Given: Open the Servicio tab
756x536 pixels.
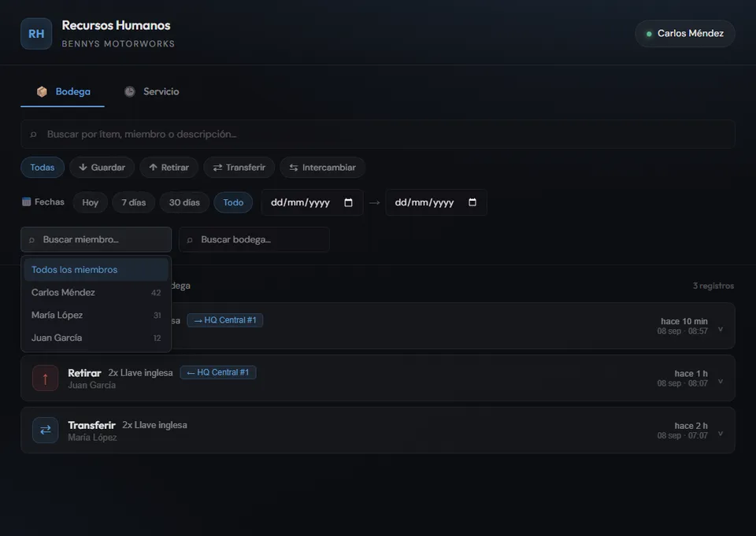Looking at the screenshot, I should click(151, 91).
